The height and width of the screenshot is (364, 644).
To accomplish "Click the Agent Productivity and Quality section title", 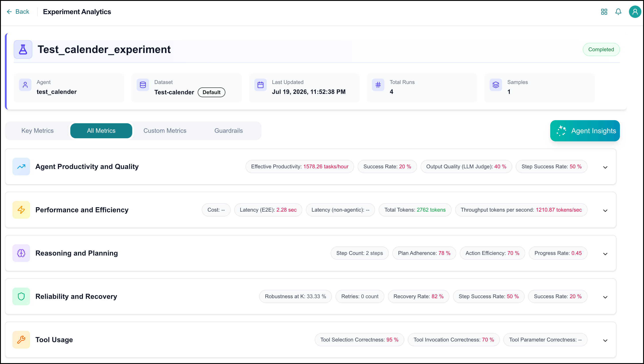I will coord(87,167).
